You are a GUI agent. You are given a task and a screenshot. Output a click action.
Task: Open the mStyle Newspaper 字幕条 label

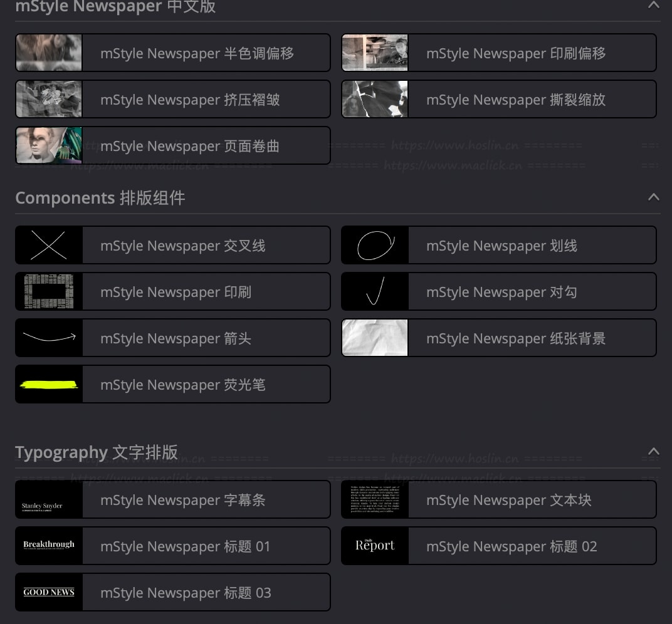click(x=183, y=500)
